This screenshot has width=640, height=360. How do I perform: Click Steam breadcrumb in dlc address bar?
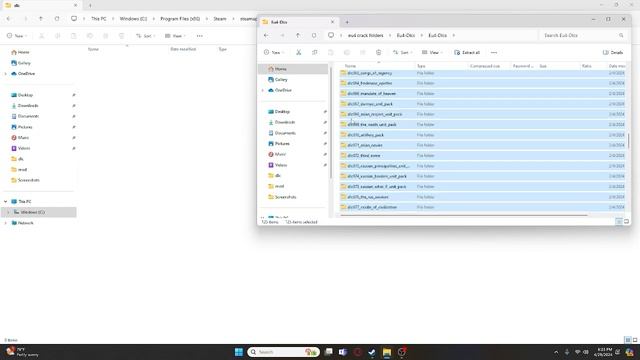[x=220, y=19]
